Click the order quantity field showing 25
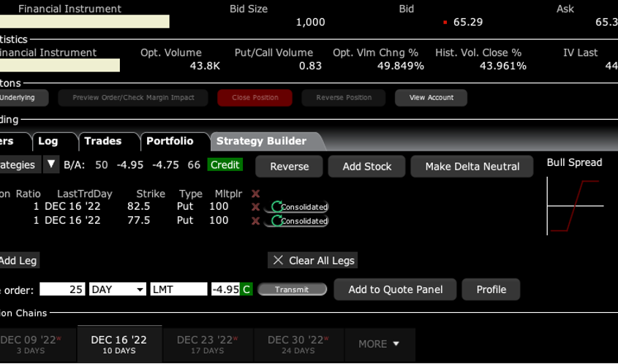Image resolution: width=618 pixels, height=364 pixels. pyautogui.click(x=62, y=289)
